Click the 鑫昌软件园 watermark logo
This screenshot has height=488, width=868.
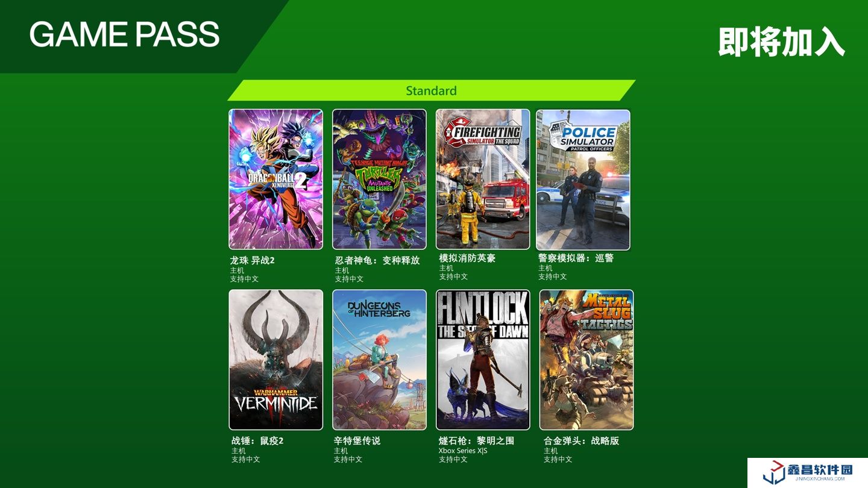[x=808, y=472]
